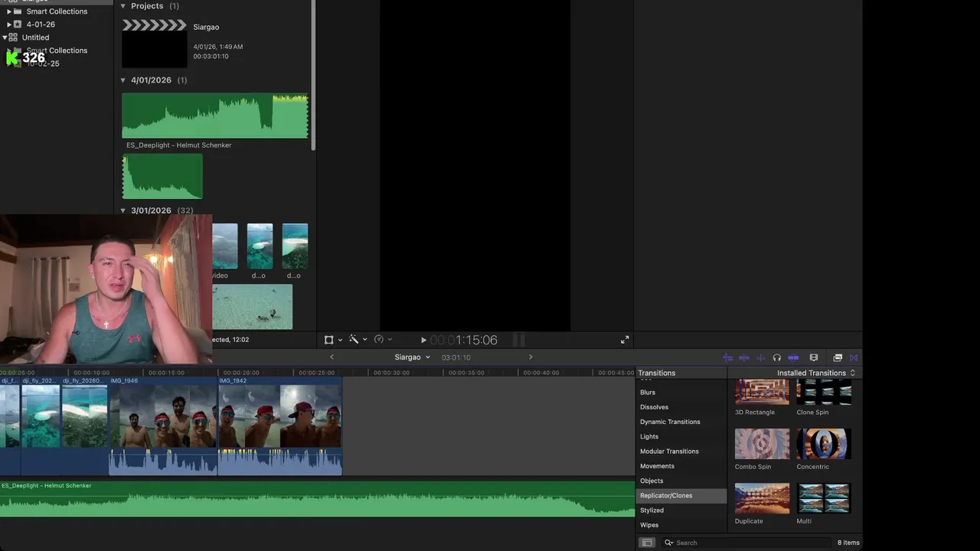Collapse the 4/01/2026 date group
Image resolution: width=980 pixels, height=551 pixels.
123,80
